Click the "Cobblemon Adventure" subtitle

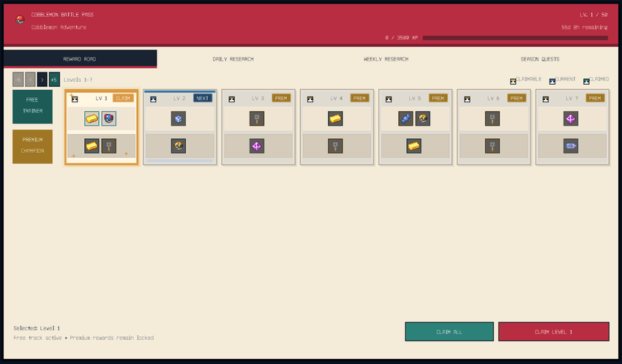click(59, 27)
